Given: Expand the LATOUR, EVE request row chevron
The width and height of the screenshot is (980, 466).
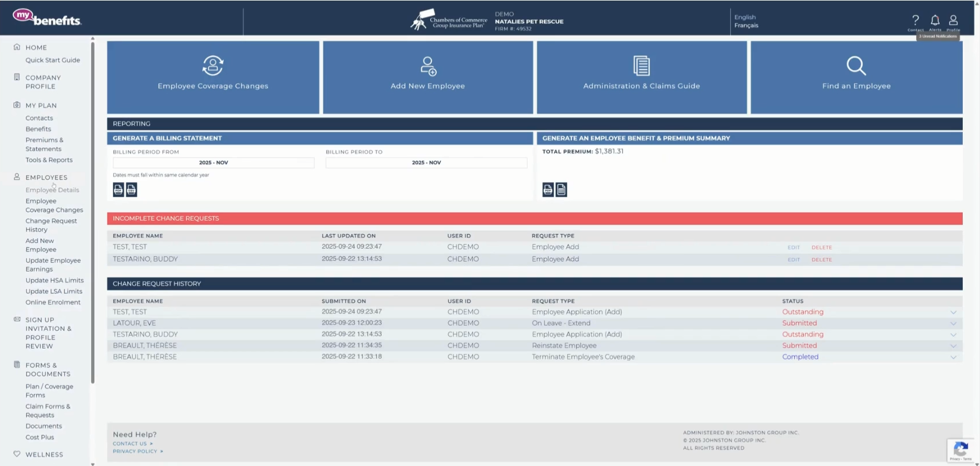Looking at the screenshot, I should [x=953, y=323].
